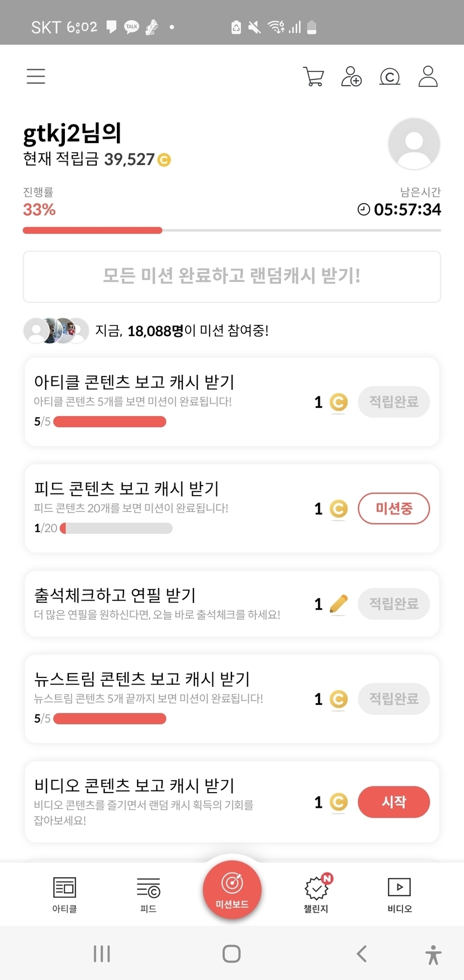Image resolution: width=464 pixels, height=980 pixels.
Task: Switch to the 피드 tab
Action: click(148, 894)
